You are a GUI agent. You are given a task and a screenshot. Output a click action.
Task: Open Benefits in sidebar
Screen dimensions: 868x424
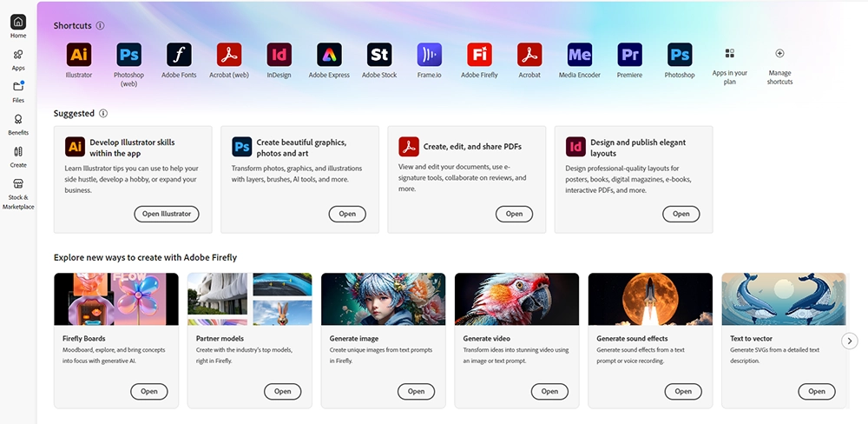[x=18, y=123]
